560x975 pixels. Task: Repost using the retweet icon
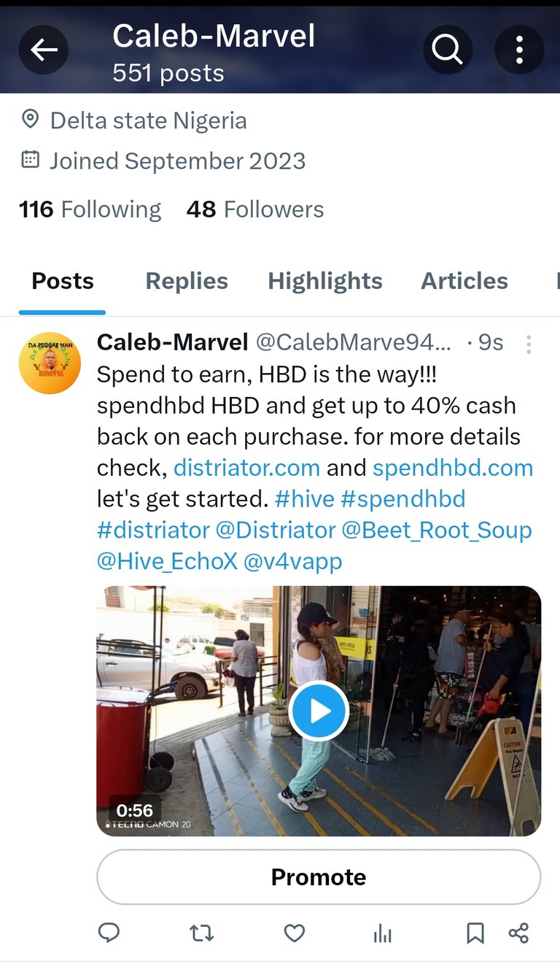(x=201, y=933)
